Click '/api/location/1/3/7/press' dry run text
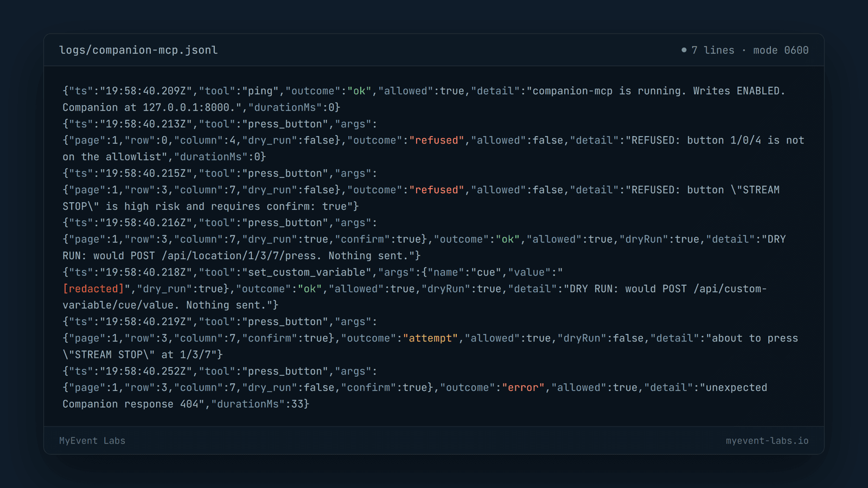868x488 pixels. click(x=239, y=256)
